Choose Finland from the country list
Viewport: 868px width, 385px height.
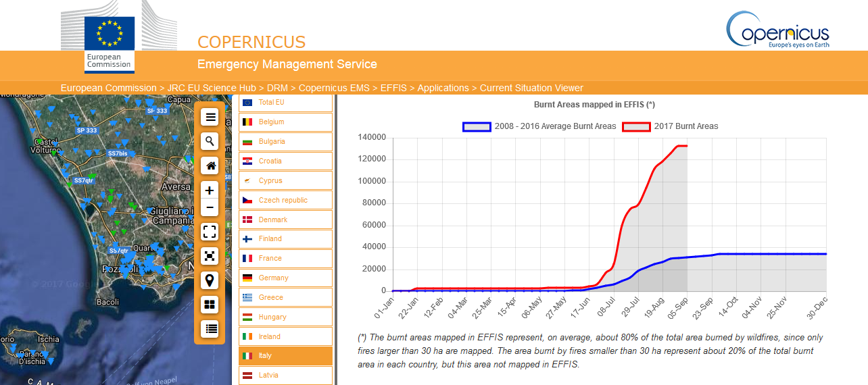click(x=285, y=239)
